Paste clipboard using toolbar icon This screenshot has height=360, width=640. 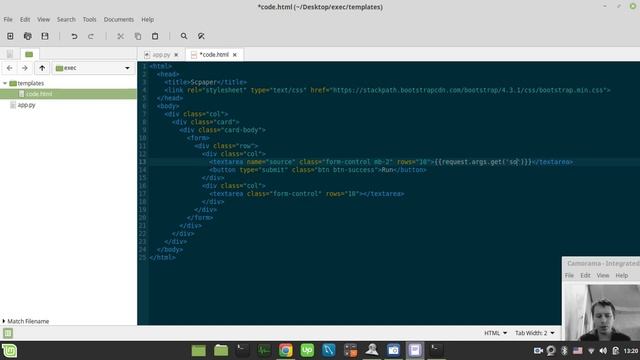pyautogui.click(x=155, y=36)
